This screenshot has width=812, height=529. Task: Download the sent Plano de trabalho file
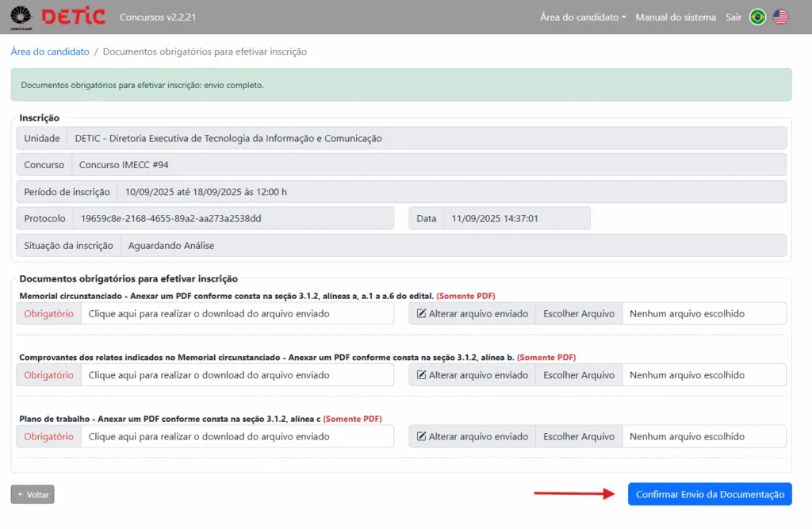[x=209, y=436]
